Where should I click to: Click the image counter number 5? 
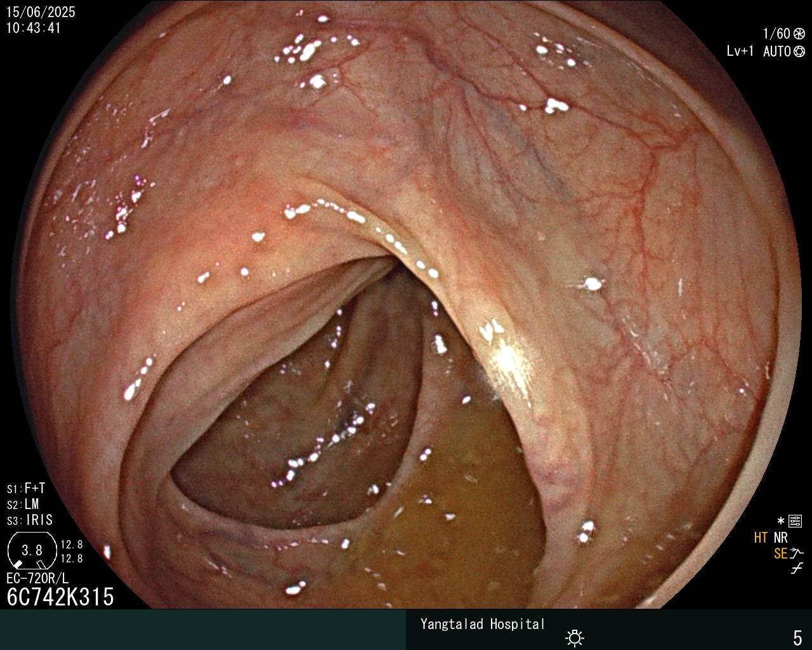pos(797,637)
